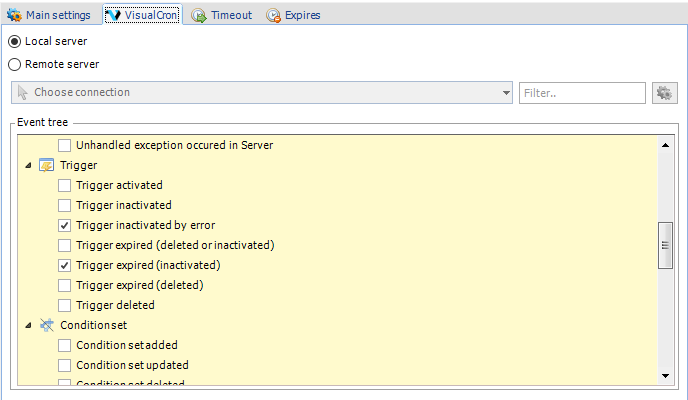Click the Main settings gear icon
The height and width of the screenshot is (400, 688).
coord(15,15)
